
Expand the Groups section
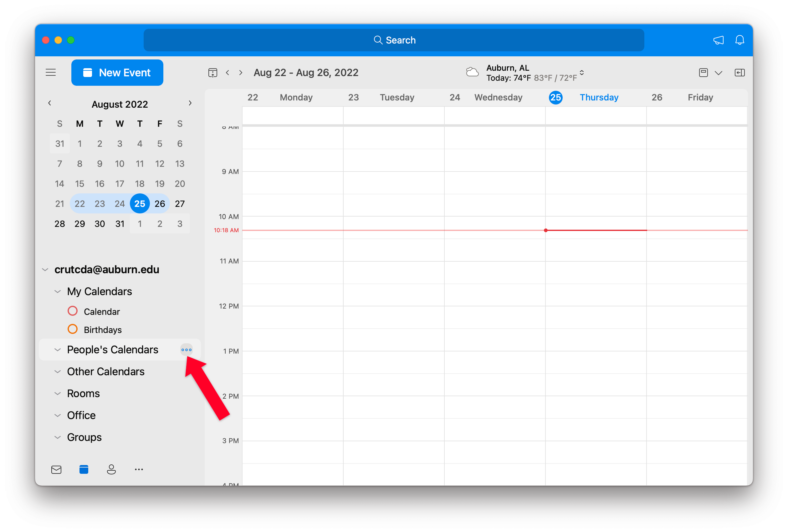click(x=58, y=437)
